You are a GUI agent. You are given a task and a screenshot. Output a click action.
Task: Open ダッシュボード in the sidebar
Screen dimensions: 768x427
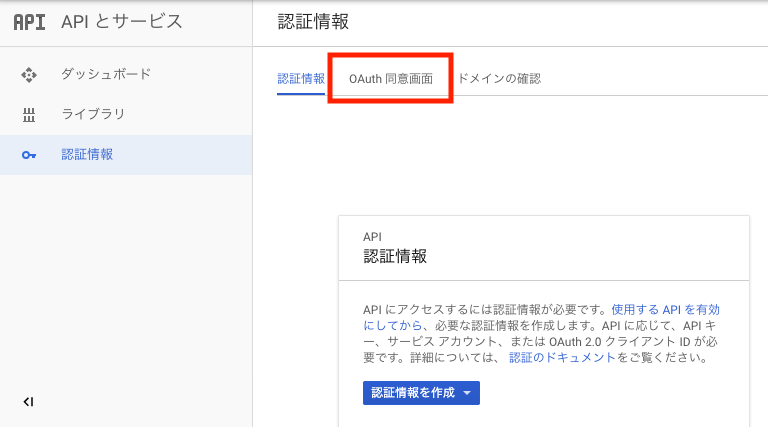(126, 74)
